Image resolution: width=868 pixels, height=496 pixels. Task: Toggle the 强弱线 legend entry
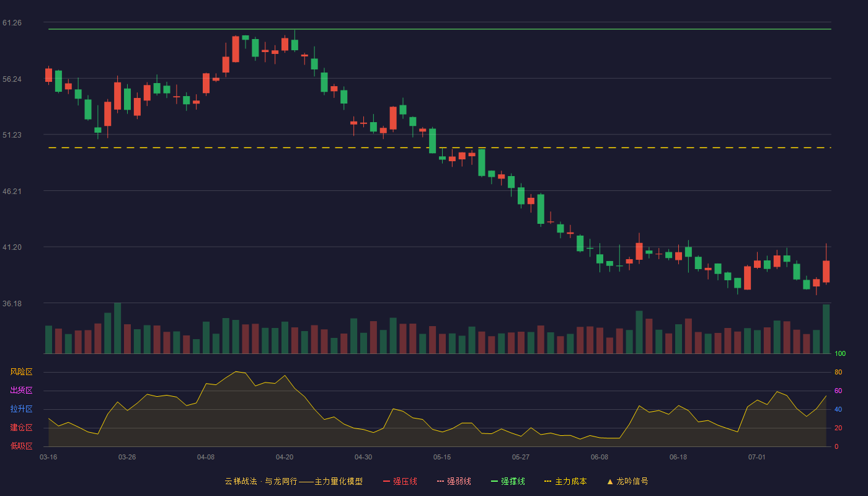tap(454, 481)
